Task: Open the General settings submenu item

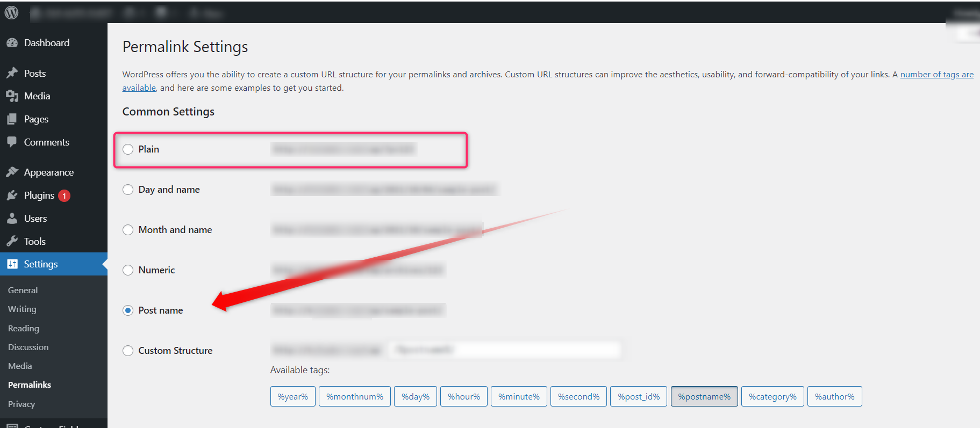Action: 23,291
